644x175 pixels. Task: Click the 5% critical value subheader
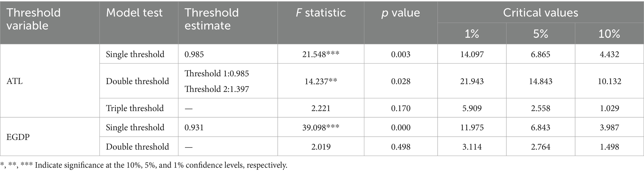541,34
